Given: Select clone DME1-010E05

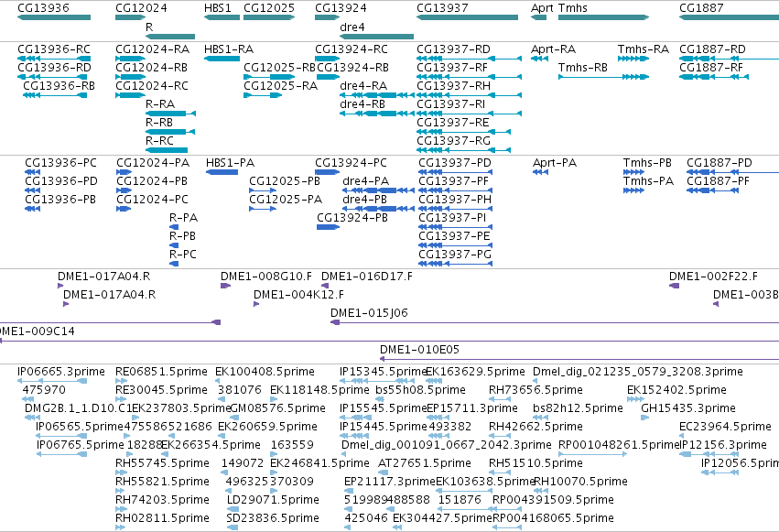Looking at the screenshot, I should (419, 350).
